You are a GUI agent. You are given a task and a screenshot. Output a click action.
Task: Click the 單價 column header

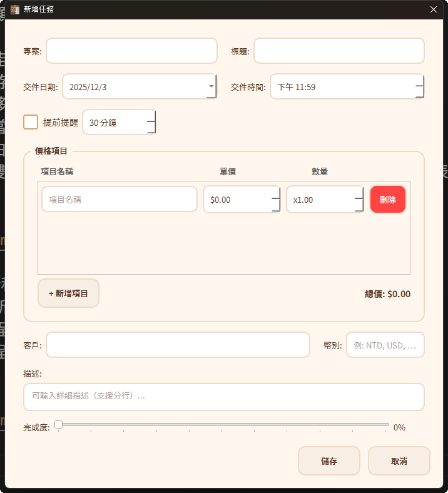[x=228, y=171]
